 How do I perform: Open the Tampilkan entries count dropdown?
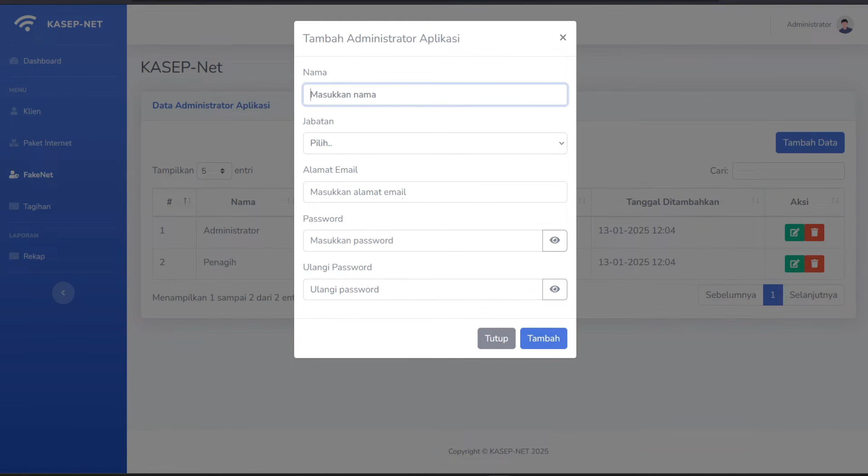214,171
